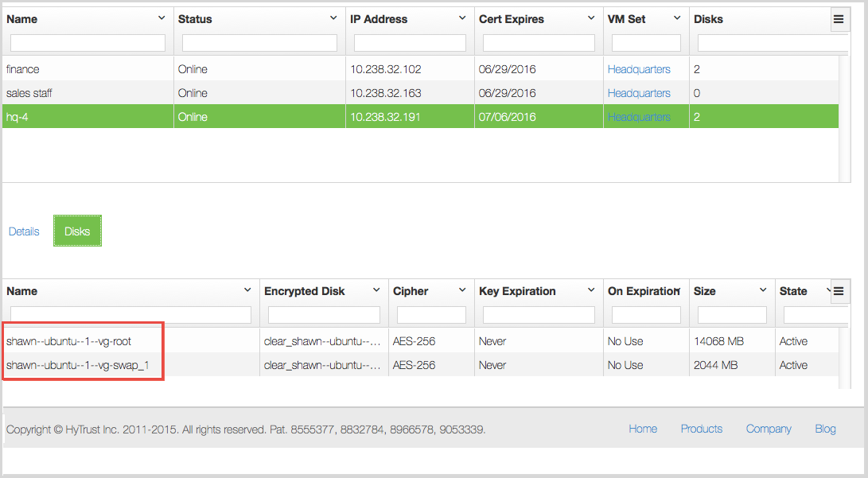This screenshot has height=478, width=868.
Task: Open the Headquarters VM Set for finance
Action: pyautogui.click(x=639, y=69)
